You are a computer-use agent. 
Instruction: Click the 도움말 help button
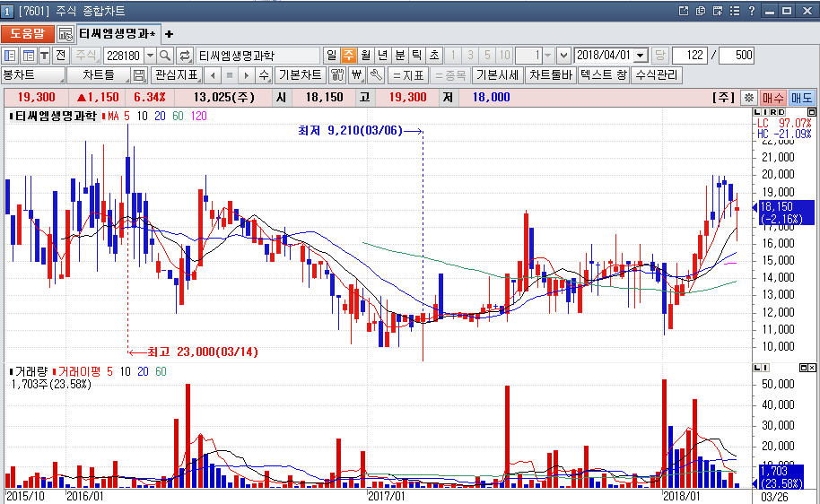(27, 34)
